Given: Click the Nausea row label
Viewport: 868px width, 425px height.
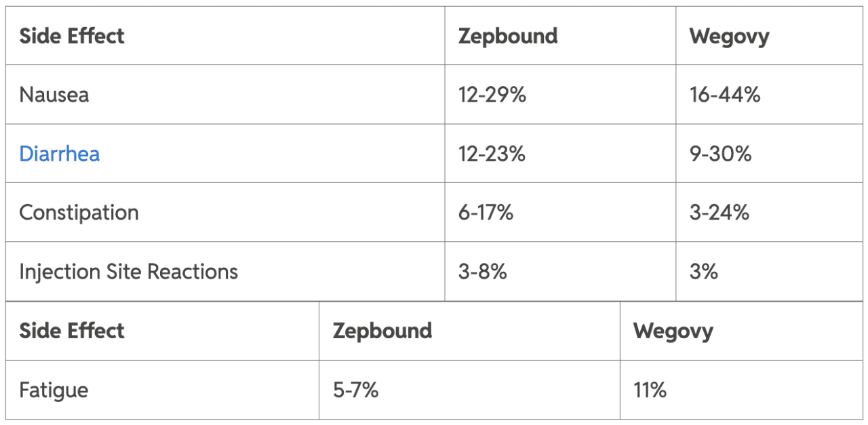Looking at the screenshot, I should click(x=54, y=95).
